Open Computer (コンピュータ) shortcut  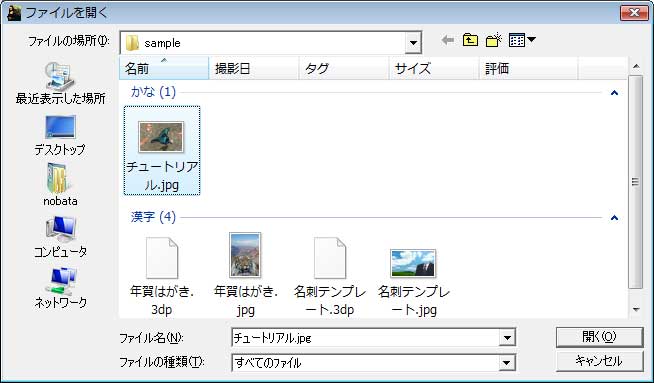60,237
